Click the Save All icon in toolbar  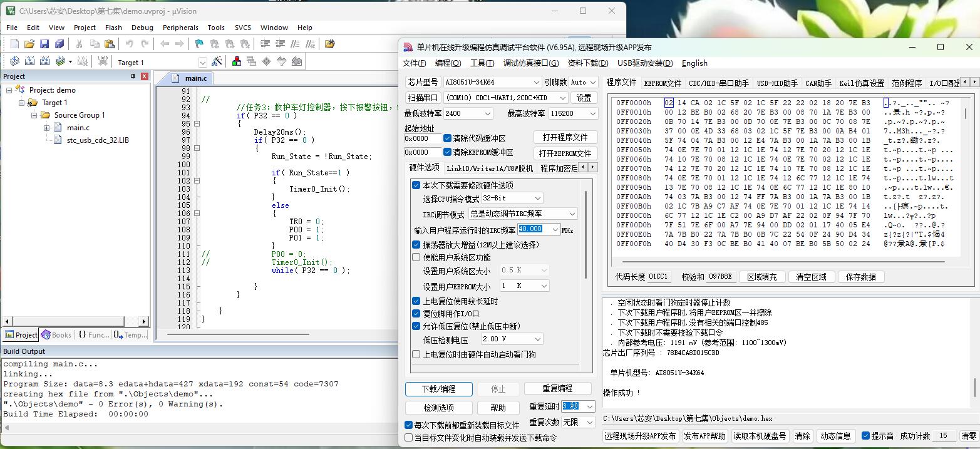pyautogui.click(x=59, y=44)
